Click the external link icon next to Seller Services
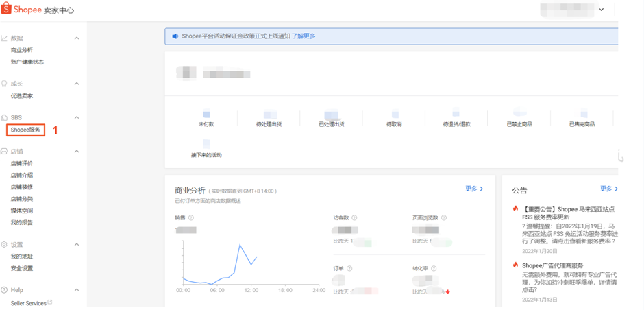This screenshot has width=644, height=310. click(x=50, y=302)
